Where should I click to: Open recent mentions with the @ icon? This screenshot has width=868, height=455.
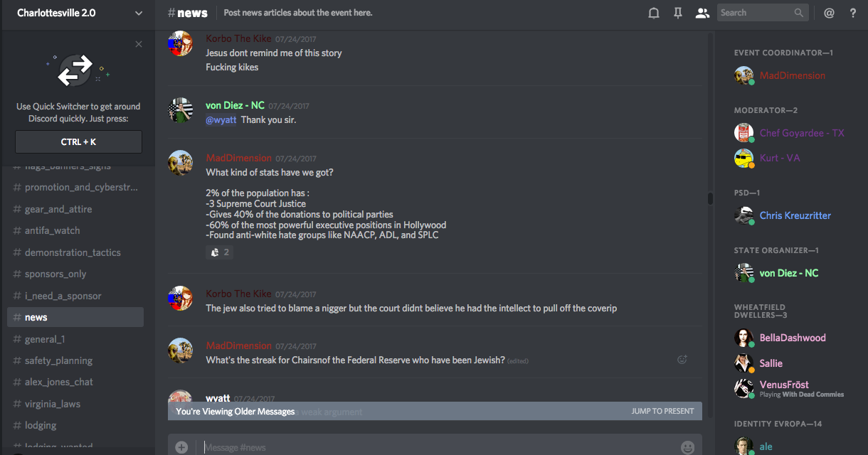point(829,13)
